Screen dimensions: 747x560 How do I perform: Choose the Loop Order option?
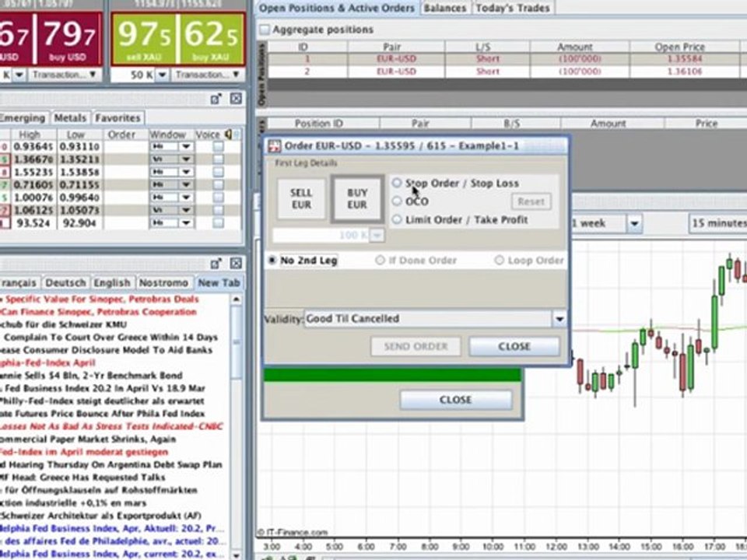[x=499, y=260]
